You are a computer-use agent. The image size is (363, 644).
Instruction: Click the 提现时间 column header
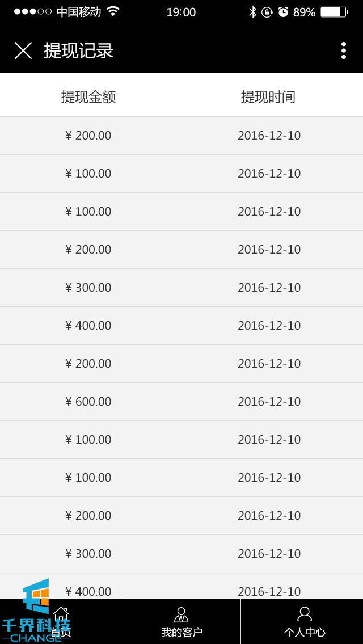coord(268,97)
